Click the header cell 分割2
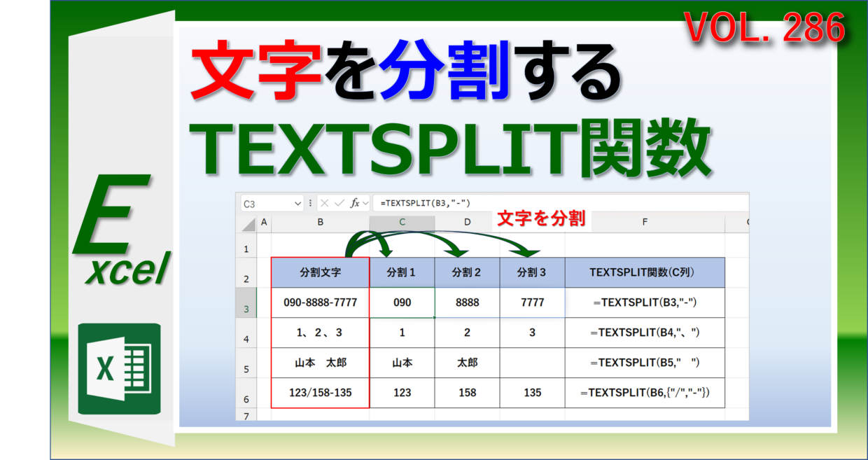The image size is (868, 460). (x=467, y=272)
